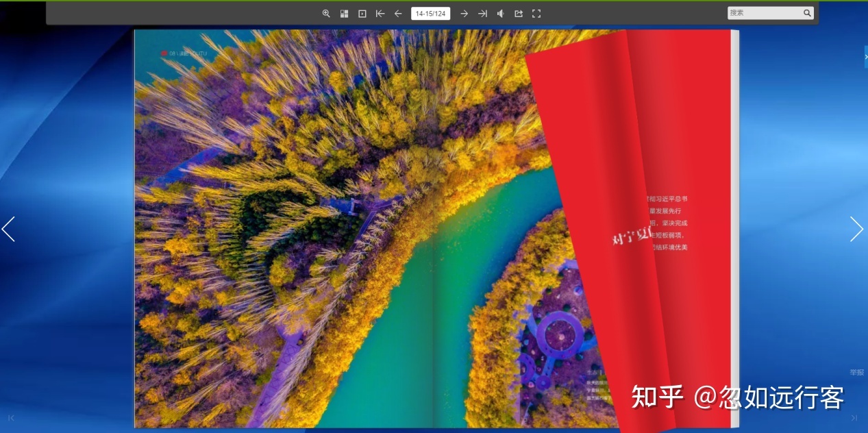The height and width of the screenshot is (433, 868).
Task: Toggle fullscreen mode
Action: click(536, 14)
